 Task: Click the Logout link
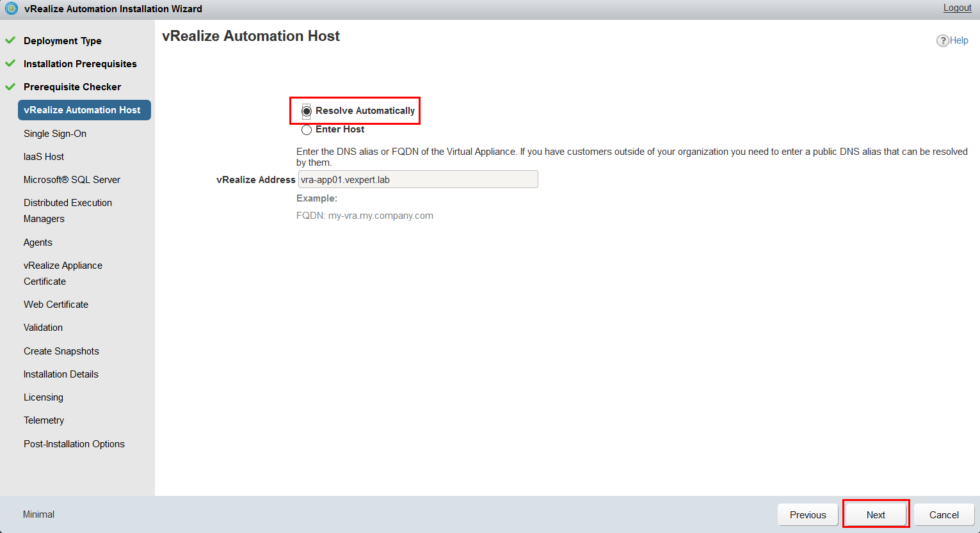click(957, 8)
